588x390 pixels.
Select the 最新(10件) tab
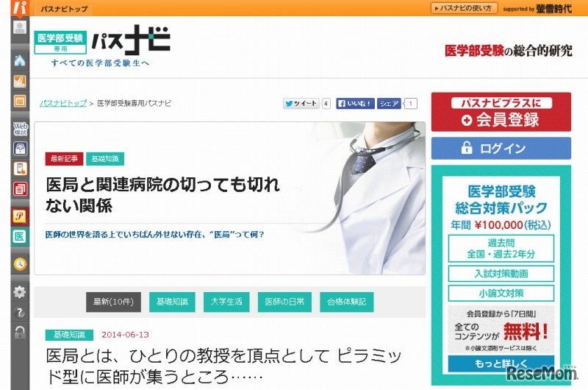click(x=114, y=302)
